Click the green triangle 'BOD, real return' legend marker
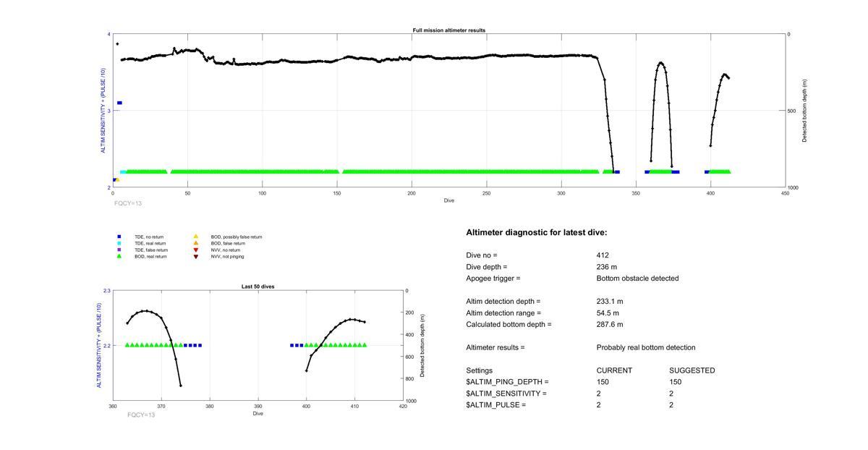Viewport: 868px width, 450px height. click(x=119, y=256)
